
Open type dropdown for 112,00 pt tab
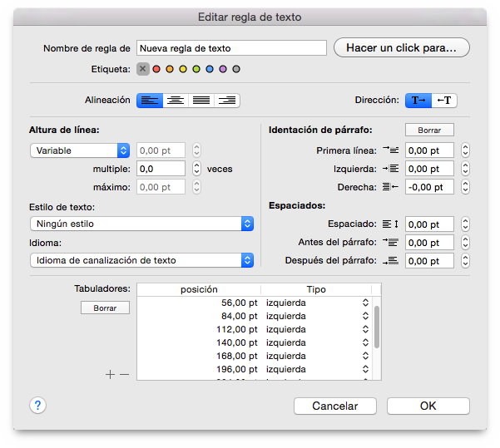tap(365, 329)
